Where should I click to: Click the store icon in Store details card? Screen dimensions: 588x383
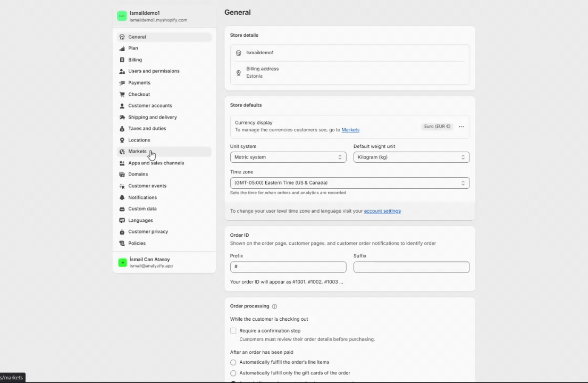click(239, 53)
